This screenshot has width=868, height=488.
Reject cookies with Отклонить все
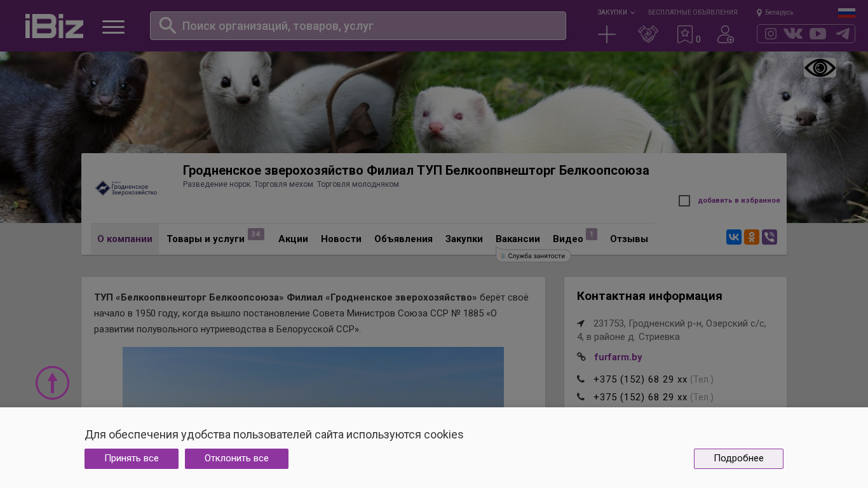236,459
